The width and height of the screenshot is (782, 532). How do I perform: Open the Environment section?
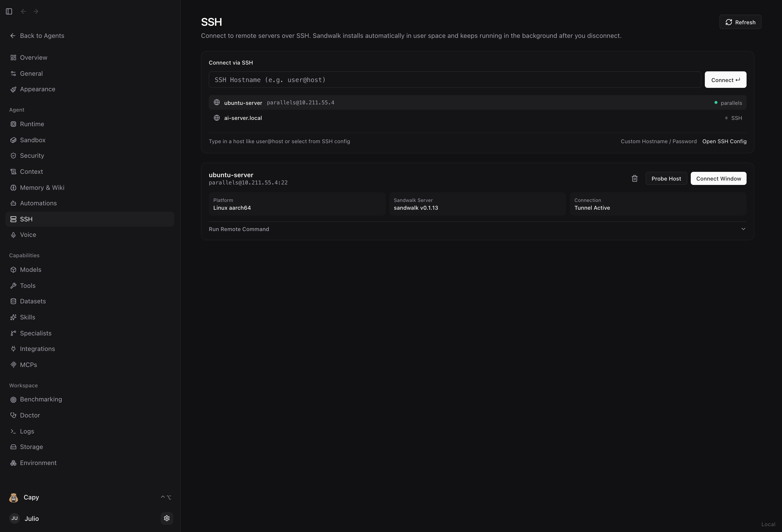click(x=90, y=463)
